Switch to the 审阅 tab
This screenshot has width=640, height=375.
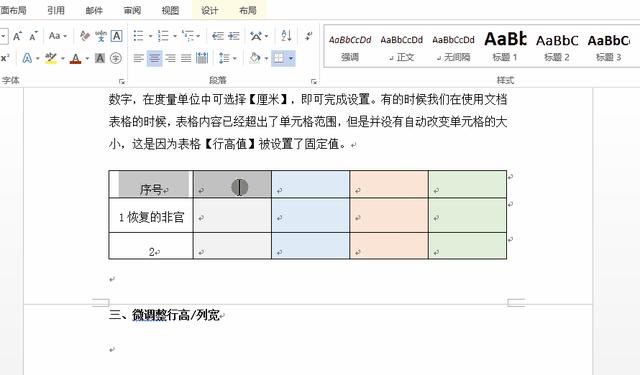(132, 10)
